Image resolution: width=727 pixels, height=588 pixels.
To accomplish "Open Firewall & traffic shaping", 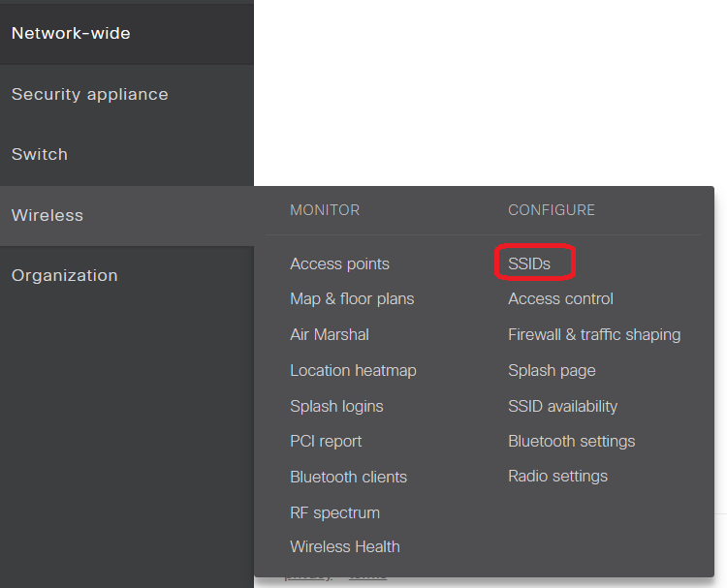I will pos(594,335).
